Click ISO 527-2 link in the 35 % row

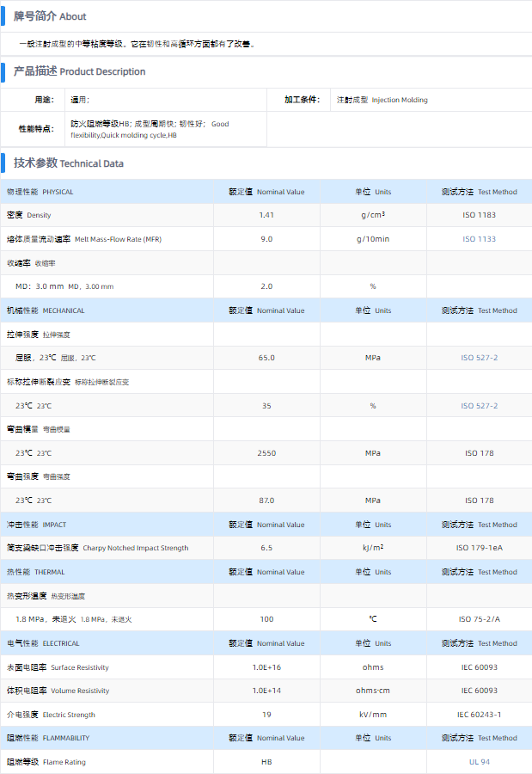tap(479, 405)
